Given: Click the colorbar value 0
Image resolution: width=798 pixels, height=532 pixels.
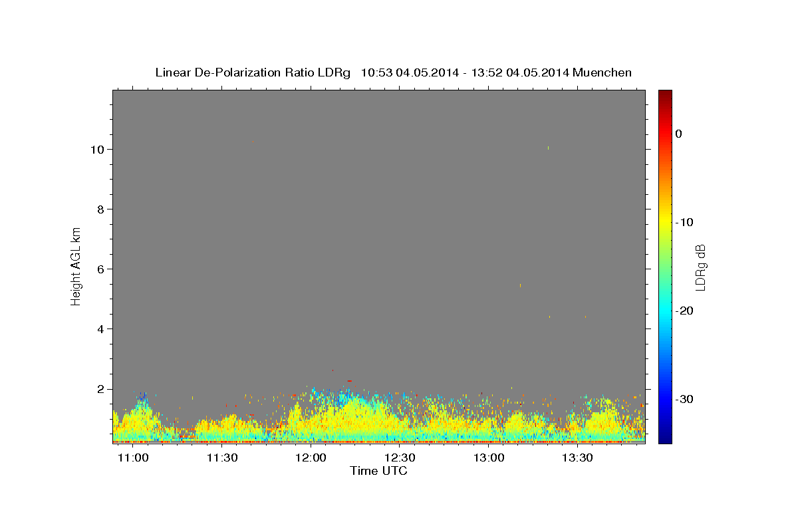Looking at the screenshot, I should click(679, 134).
